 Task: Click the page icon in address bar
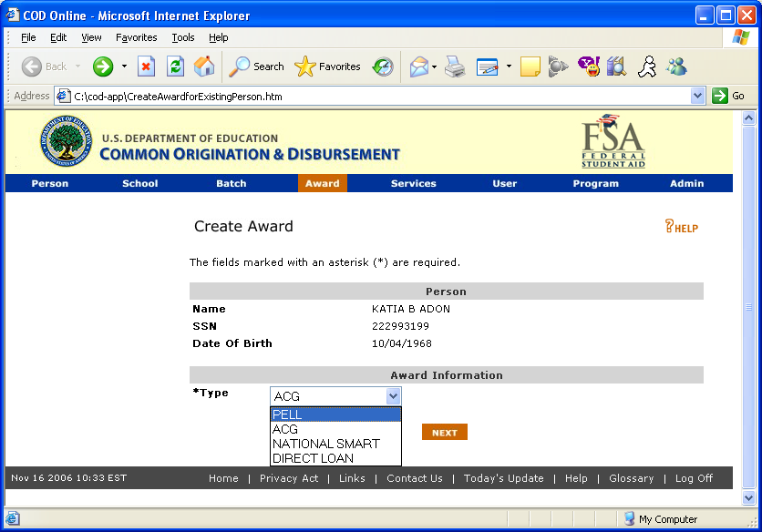click(x=63, y=97)
